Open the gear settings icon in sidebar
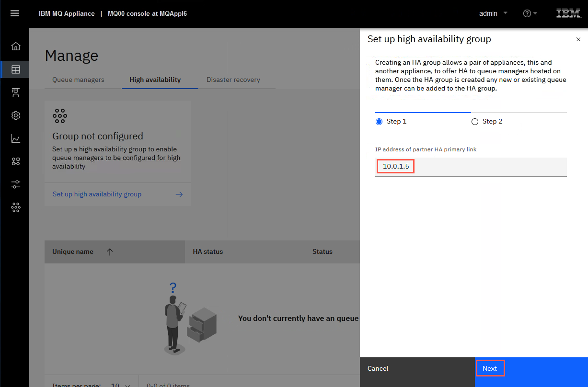 [16, 115]
